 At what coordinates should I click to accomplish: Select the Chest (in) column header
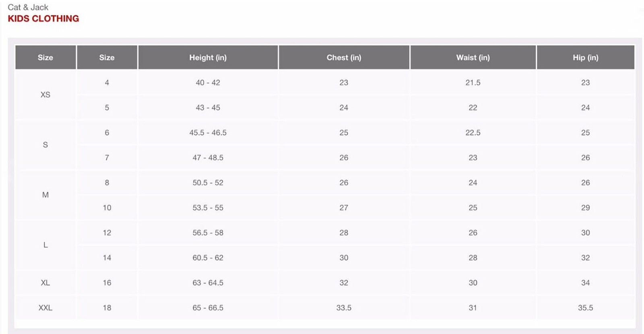point(344,58)
